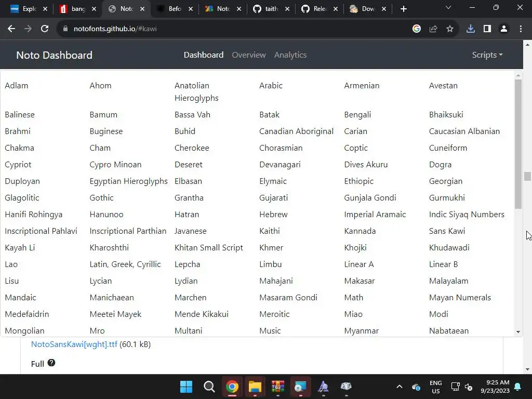Expand the Scripts dropdown menu
The width and height of the screenshot is (532, 399).
pyautogui.click(x=487, y=55)
